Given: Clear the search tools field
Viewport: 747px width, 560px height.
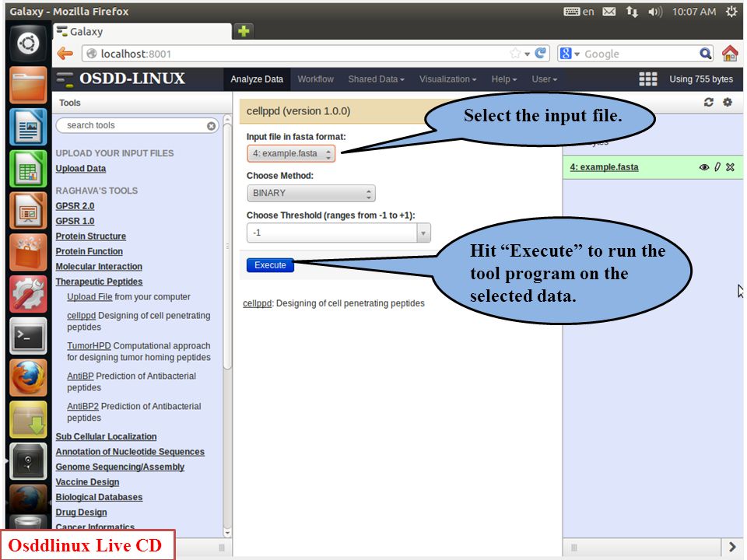Looking at the screenshot, I should click(x=211, y=126).
